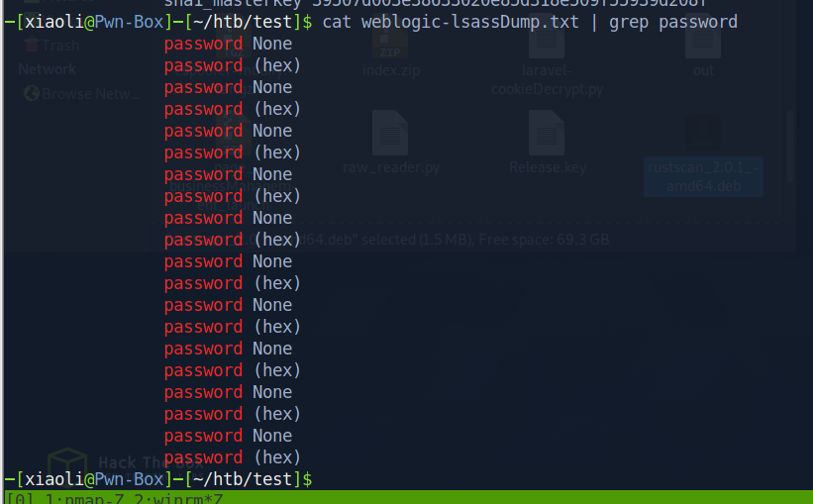Click the bottom terminal prompt line
813x504 pixels.
point(158,479)
